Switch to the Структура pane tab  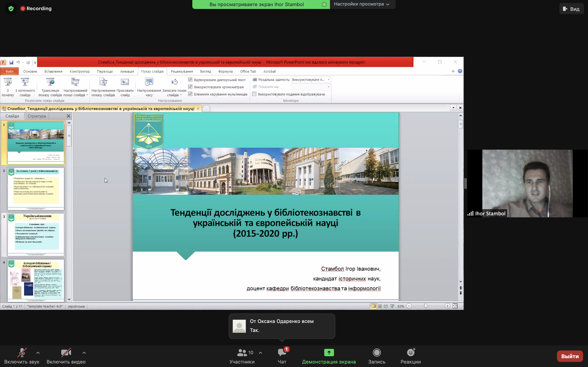(37, 116)
